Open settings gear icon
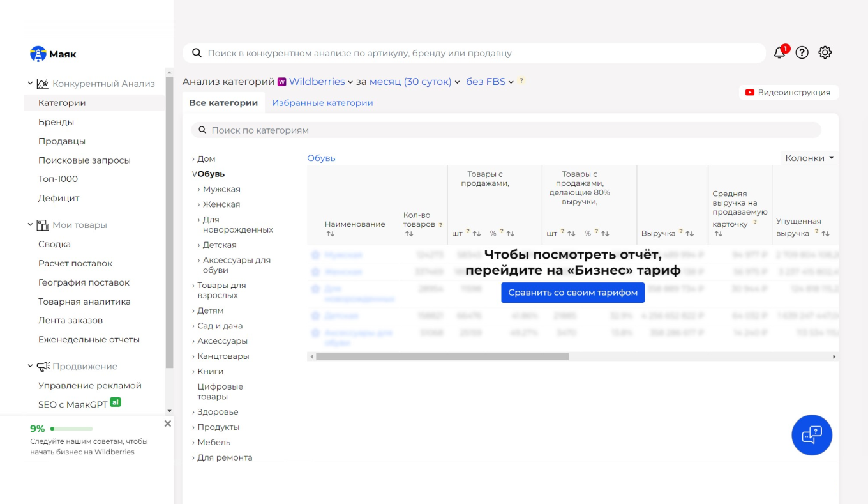The height and width of the screenshot is (504, 868). 825,53
